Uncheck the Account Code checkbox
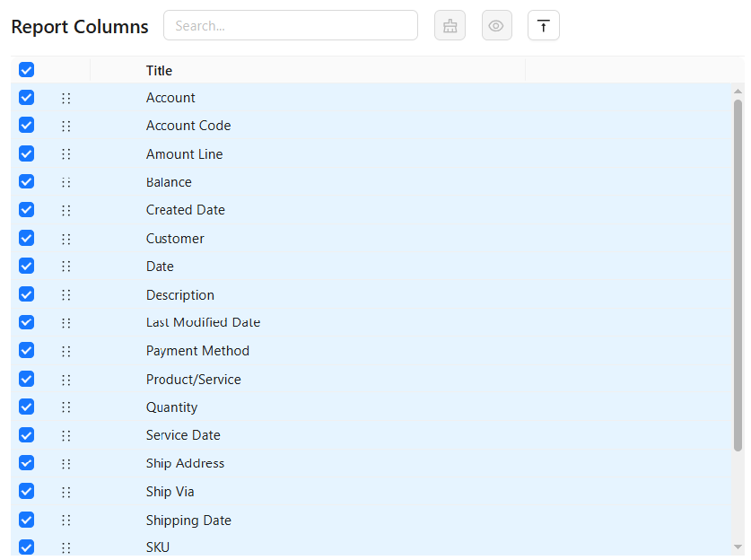This screenshot has width=751, height=560. click(26, 125)
